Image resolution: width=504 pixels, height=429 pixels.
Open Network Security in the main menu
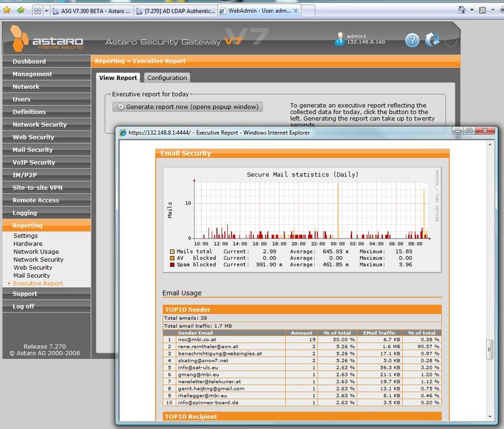coord(46,124)
